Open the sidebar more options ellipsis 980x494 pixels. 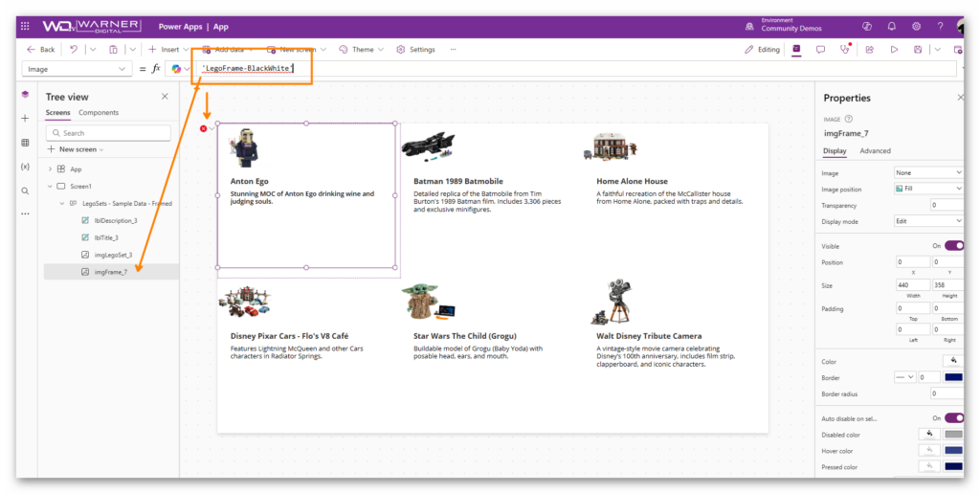click(x=25, y=213)
